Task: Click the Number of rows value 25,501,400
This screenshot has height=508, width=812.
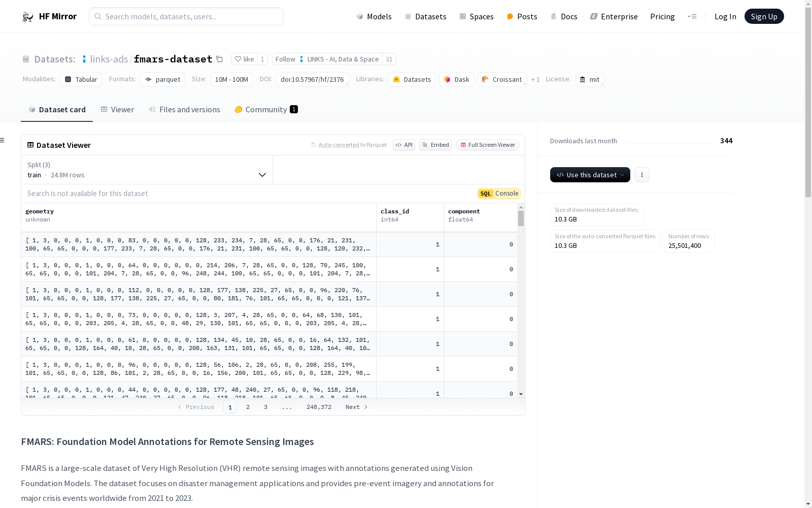Action: click(685, 245)
